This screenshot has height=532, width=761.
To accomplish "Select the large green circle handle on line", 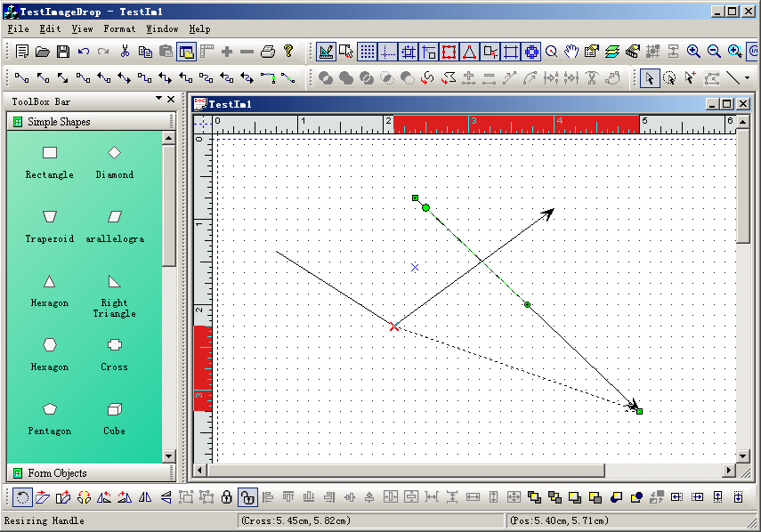I will (425, 207).
